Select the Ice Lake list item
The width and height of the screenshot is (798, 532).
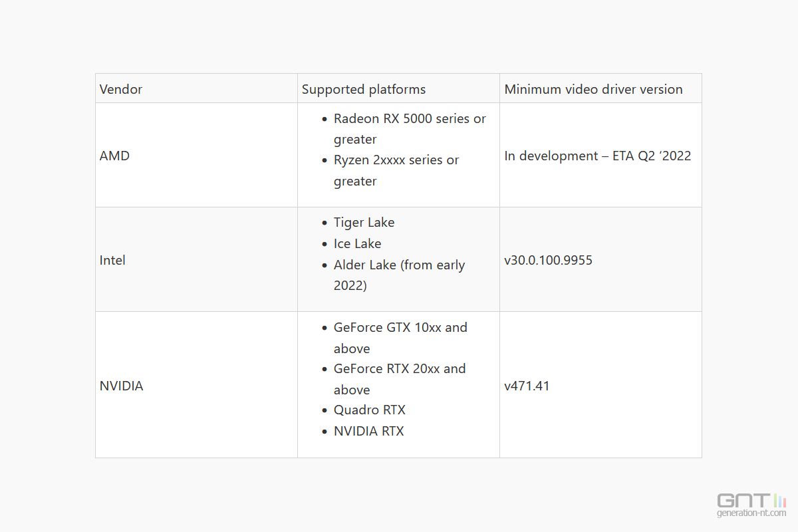358,243
